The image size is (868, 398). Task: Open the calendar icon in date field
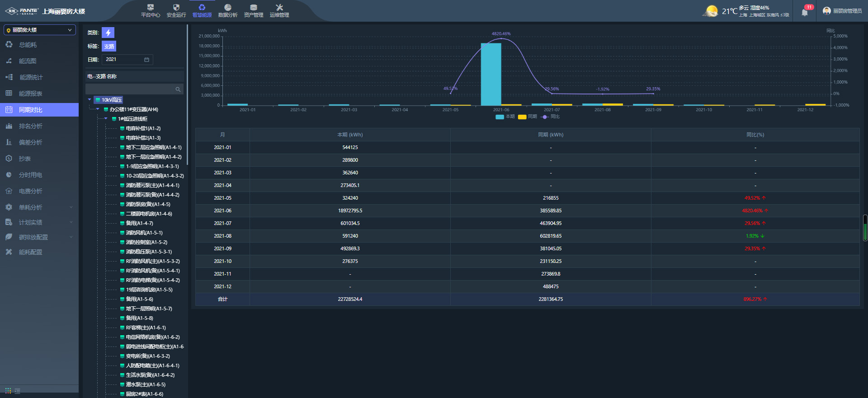[x=146, y=60]
